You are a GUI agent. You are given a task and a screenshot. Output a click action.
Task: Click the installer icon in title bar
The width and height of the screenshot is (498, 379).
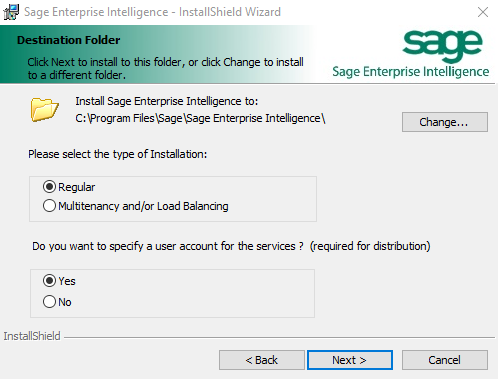pos(11,12)
